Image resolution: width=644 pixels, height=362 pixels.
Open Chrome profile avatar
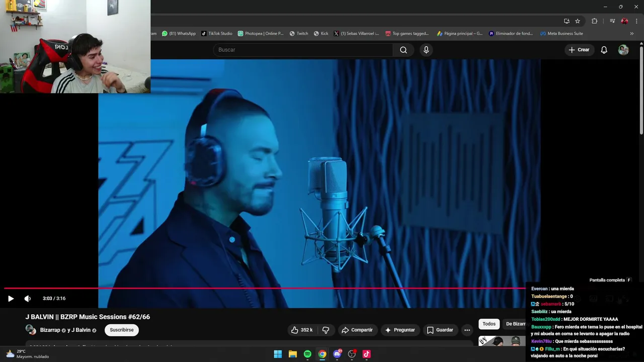click(624, 21)
